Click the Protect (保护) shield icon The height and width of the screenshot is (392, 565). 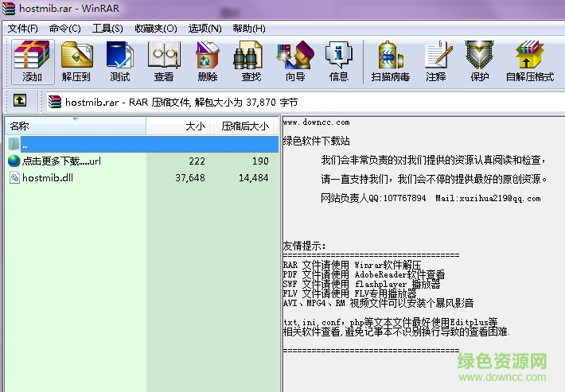click(480, 61)
